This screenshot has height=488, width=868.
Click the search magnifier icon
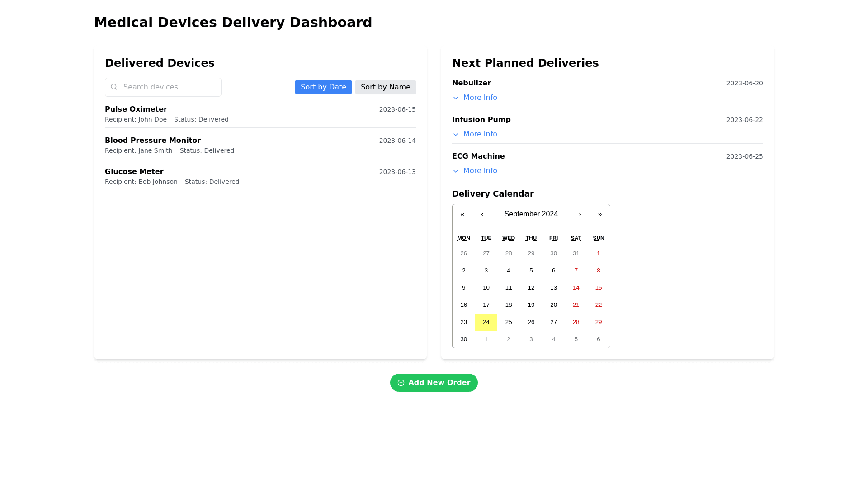(114, 87)
